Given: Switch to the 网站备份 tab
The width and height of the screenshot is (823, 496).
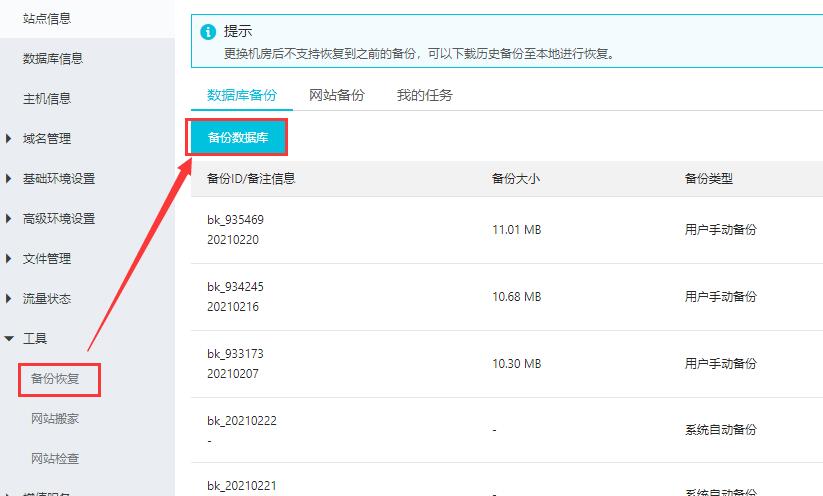Looking at the screenshot, I should tap(336, 95).
